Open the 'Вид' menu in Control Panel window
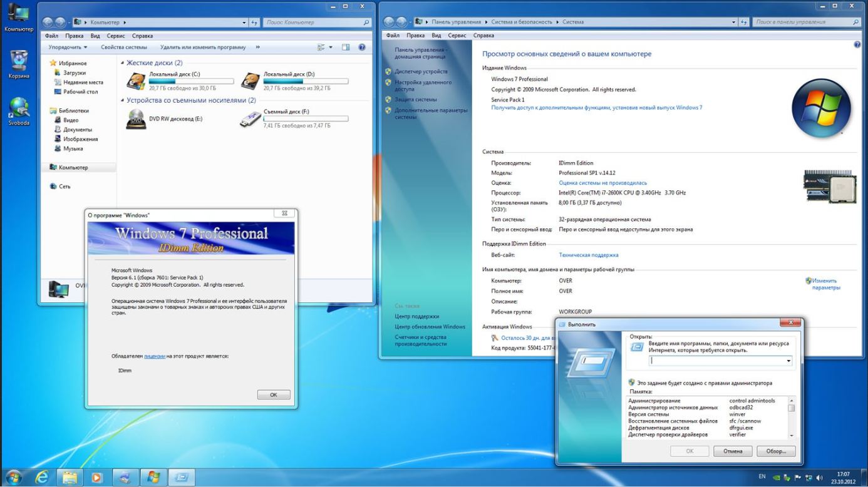Viewport: 868px width, 487px height. point(436,36)
